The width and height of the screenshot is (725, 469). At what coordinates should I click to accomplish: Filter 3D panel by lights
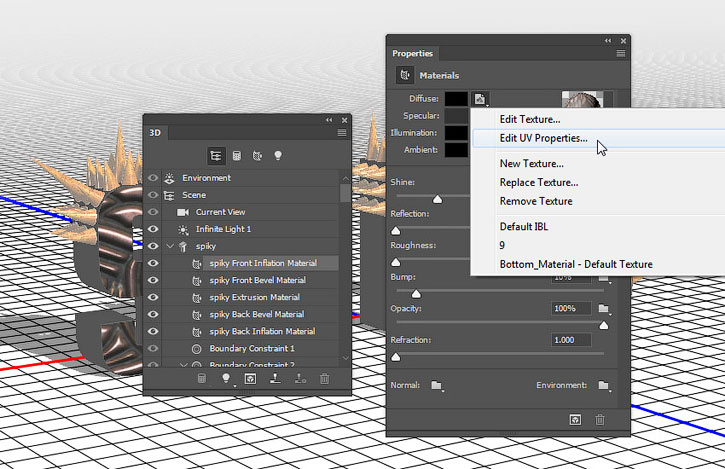point(278,156)
